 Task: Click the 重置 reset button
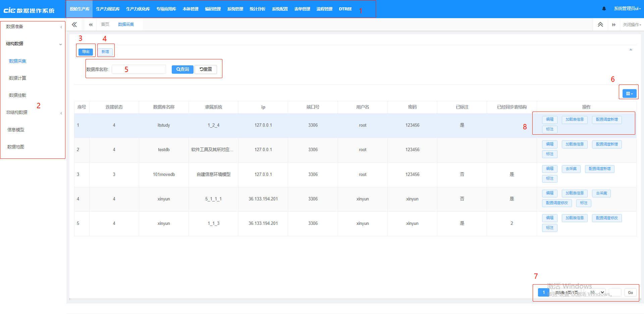coord(206,69)
